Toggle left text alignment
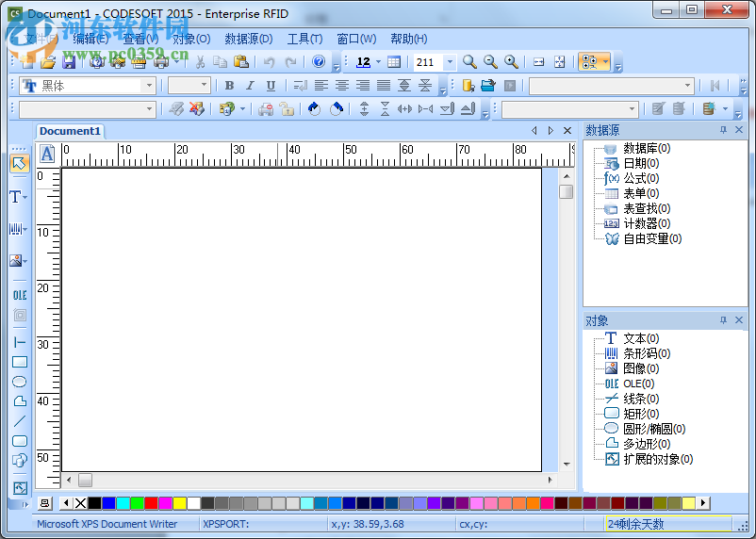Viewport: 756px width, 539px height. tap(321, 86)
